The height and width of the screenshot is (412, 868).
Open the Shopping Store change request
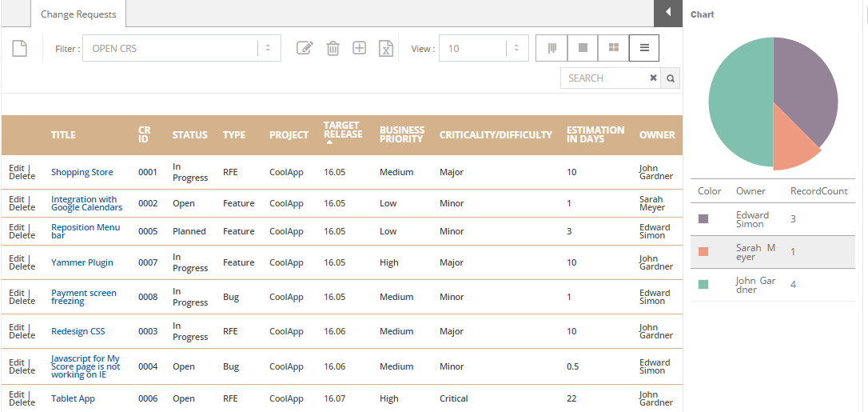(x=82, y=172)
